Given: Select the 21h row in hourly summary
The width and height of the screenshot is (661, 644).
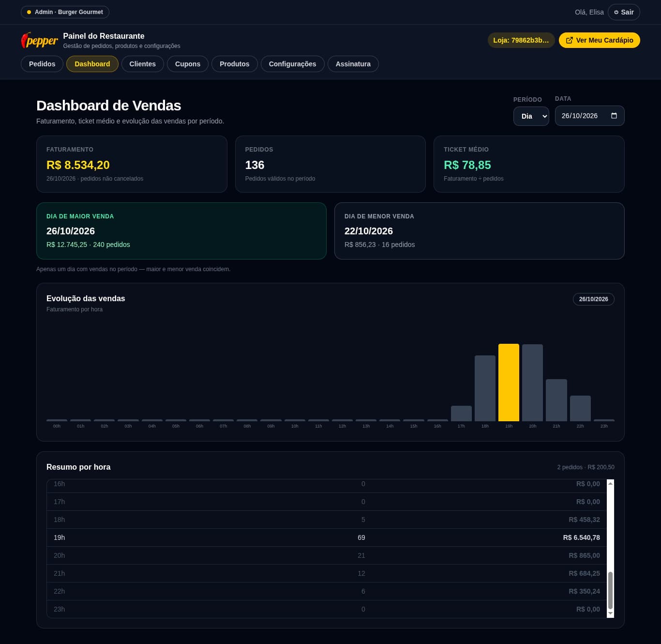Looking at the screenshot, I should [327, 573].
